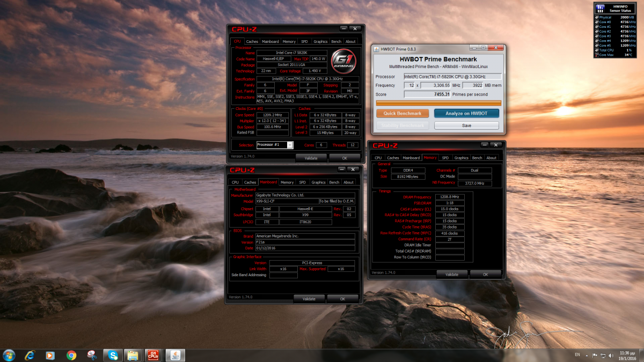Click Validate in the CPU-Z mainboard window
Viewport: 644px width, 362px height.
pos(309,299)
